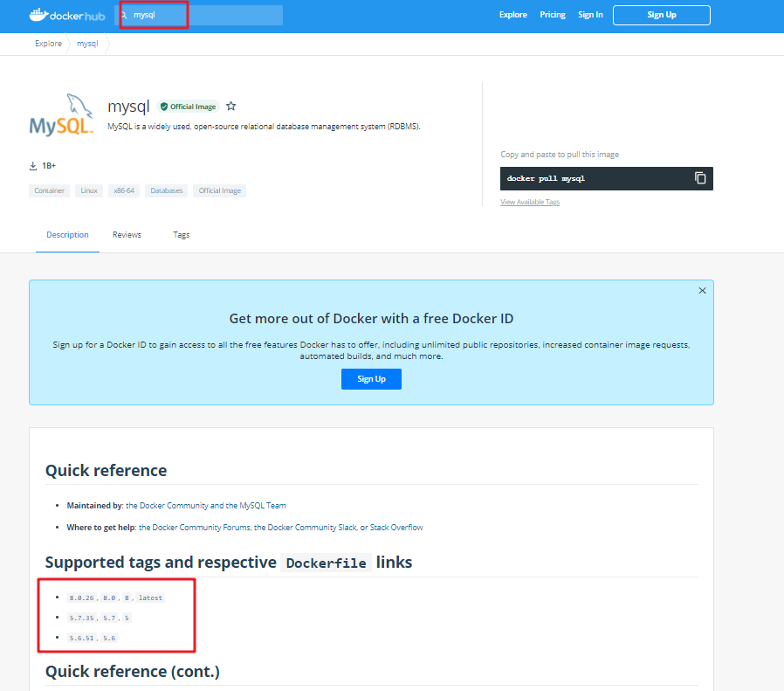
Task: Click the x86-64 tag chip
Action: pyautogui.click(x=124, y=190)
